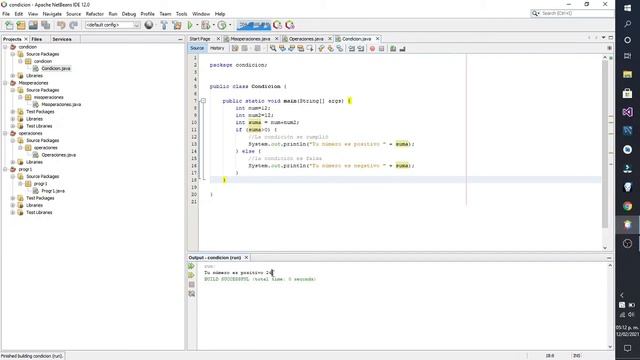Open Google Chrome from the Windows taskbar
640x360 pixels.
pos(627,206)
